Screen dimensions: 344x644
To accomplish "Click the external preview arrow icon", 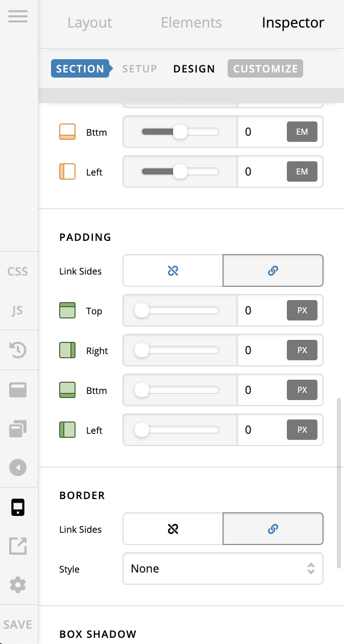I will tap(18, 546).
